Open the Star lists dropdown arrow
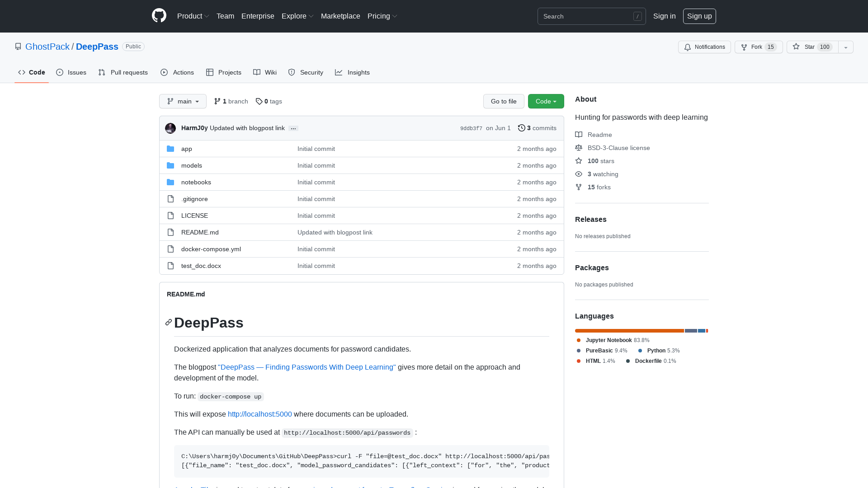Screen dimensions: 868x488 pyautogui.click(x=846, y=47)
